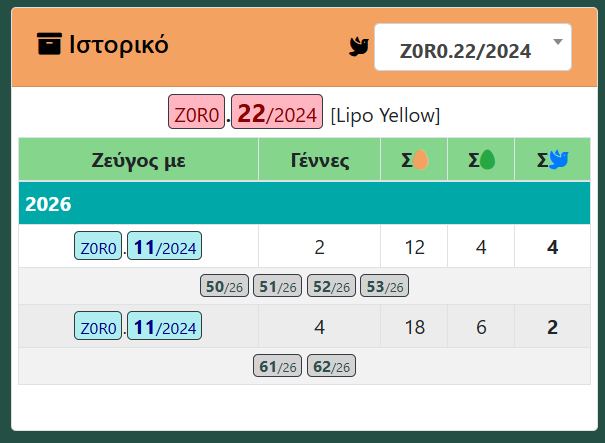This screenshot has width=605, height=443.
Task: Select offspring chip 53/26
Action: [384, 286]
